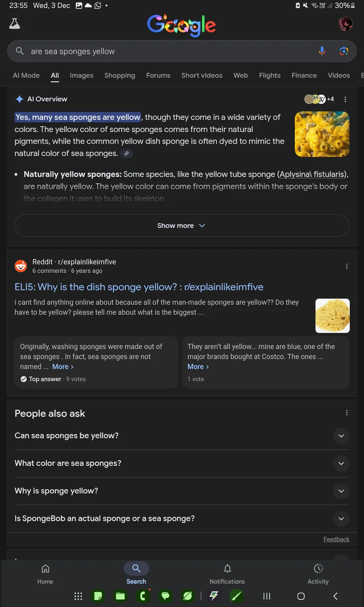Open Notifications bell in bottom bar
The image size is (364, 607).
coord(227,574)
